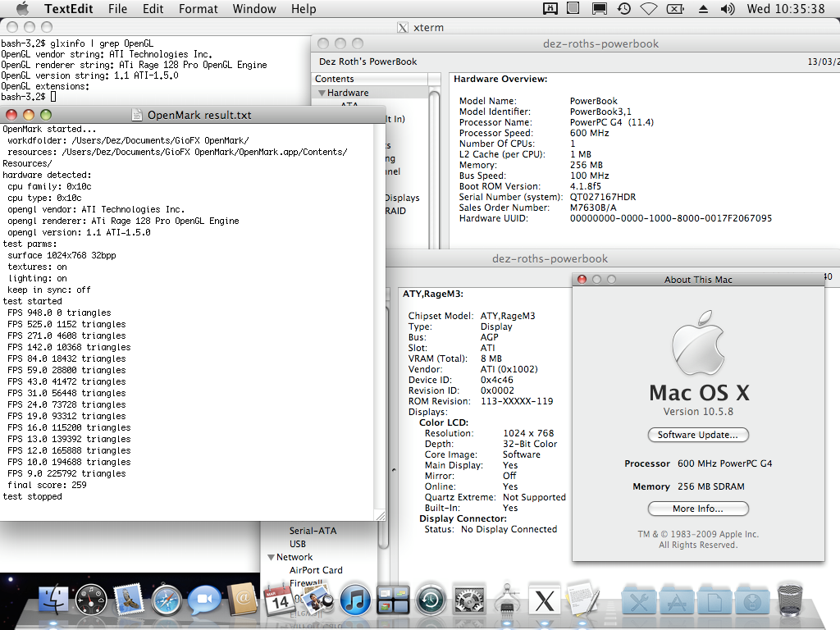Click the TextEdit window resize corner

(x=381, y=515)
